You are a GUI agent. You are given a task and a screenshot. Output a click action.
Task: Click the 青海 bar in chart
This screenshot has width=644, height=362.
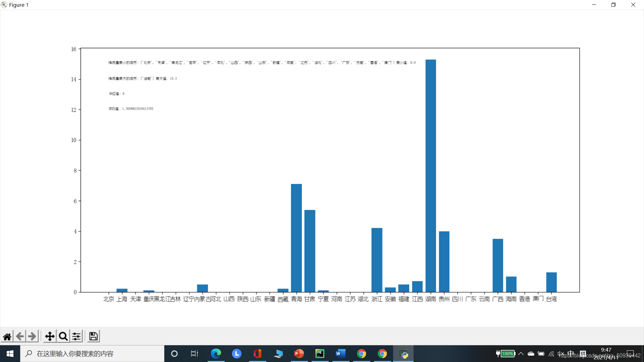tap(296, 238)
